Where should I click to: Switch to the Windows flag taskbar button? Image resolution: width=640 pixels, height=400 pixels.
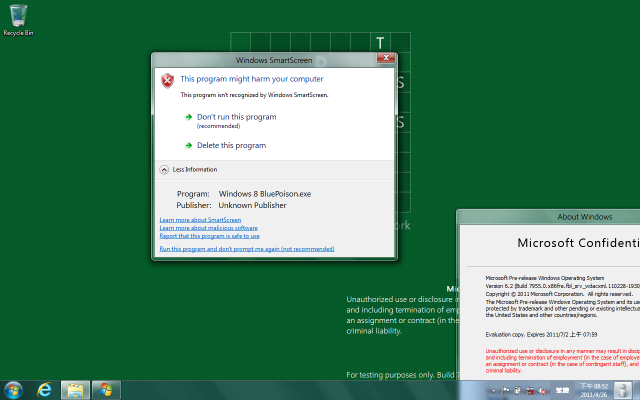[106, 390]
